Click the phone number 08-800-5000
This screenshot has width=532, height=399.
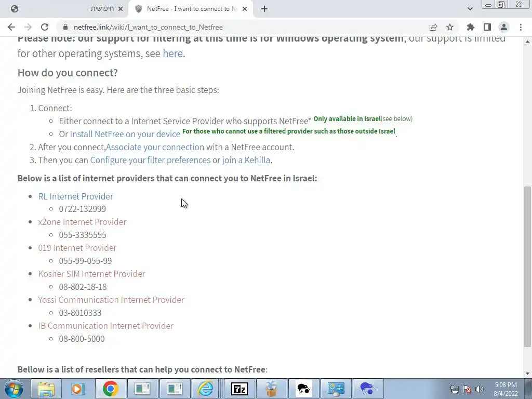point(82,339)
